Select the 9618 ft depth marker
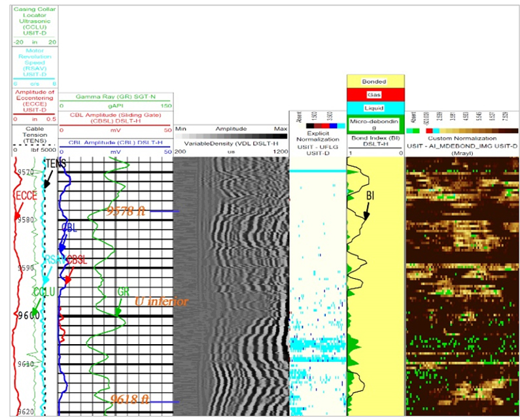520x420 pixels. click(x=130, y=399)
